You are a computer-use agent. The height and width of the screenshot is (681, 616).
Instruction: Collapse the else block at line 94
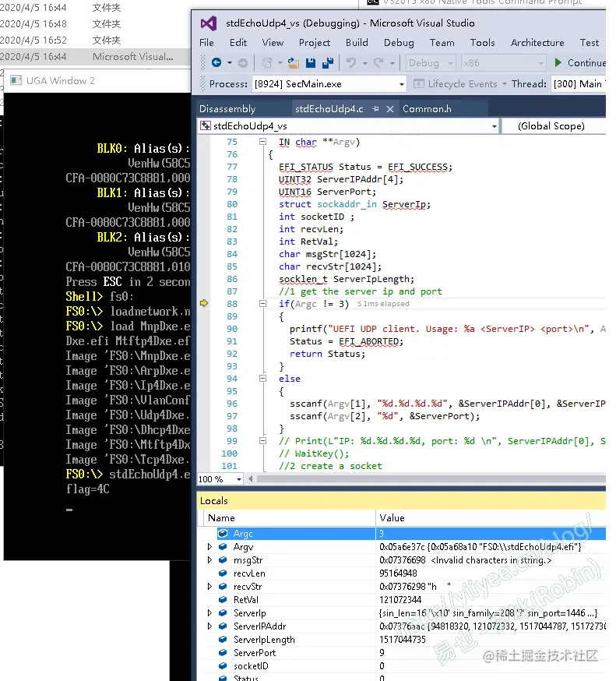tap(262, 378)
